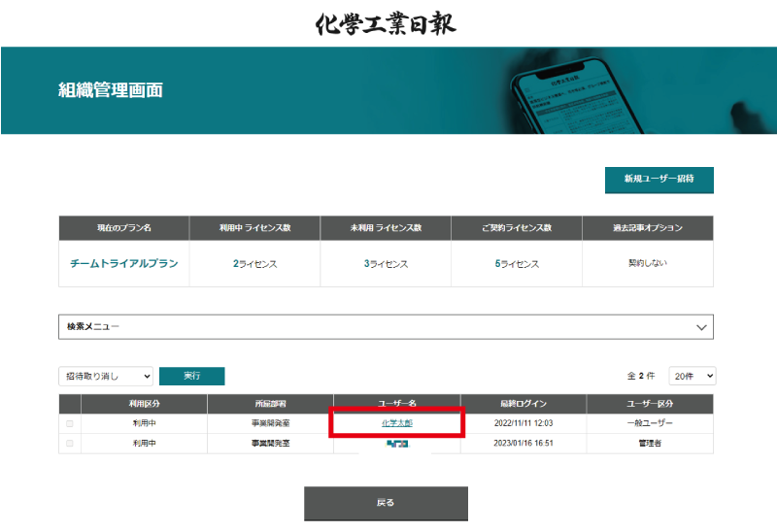Screen dimensions: 777x532
Task: Click the 3ライセンス value
Action: (x=386, y=264)
